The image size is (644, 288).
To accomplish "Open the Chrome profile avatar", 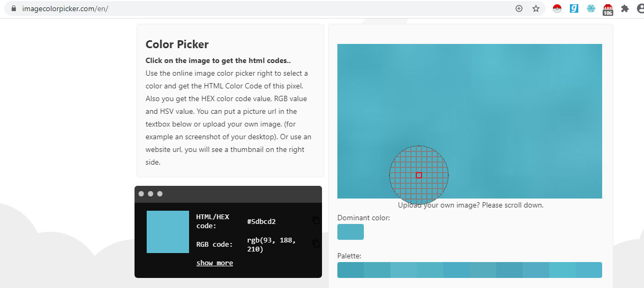I will pos(640,8).
